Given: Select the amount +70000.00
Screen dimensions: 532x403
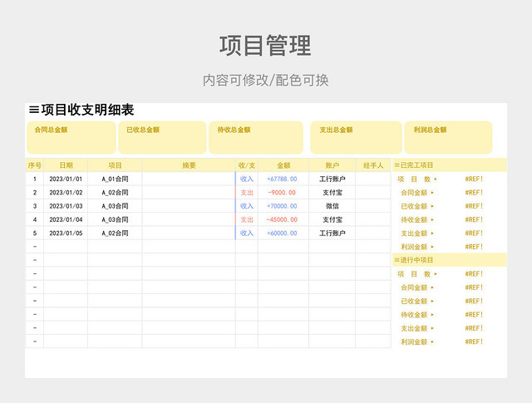Looking at the screenshot, I should 282,206.
